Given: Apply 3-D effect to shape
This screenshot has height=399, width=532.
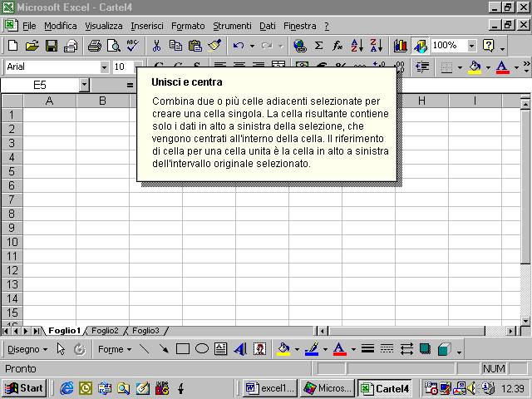Looking at the screenshot, I should click(x=445, y=349).
